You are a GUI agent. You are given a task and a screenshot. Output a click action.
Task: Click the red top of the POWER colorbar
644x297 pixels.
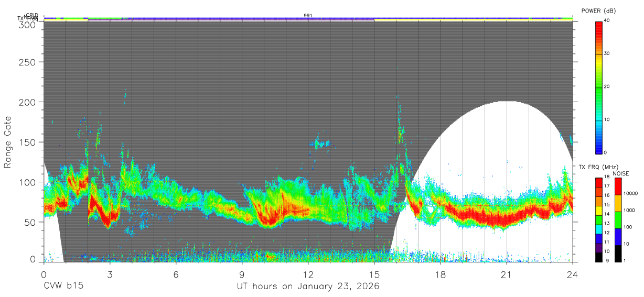[x=599, y=25]
